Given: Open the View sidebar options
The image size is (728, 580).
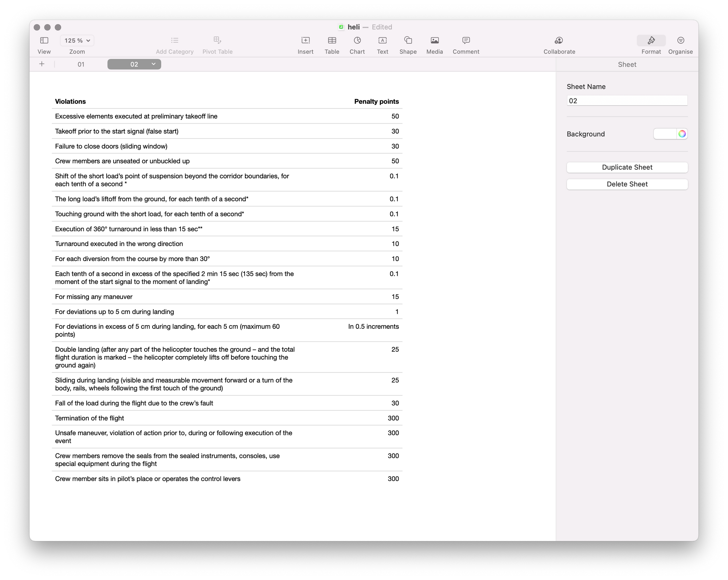Looking at the screenshot, I should pos(44,40).
